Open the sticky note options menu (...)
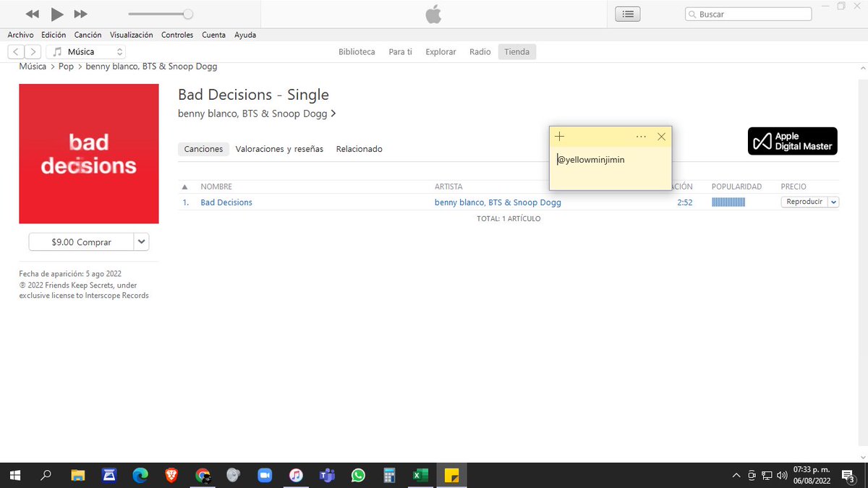This screenshot has height=488, width=868. pos(641,136)
